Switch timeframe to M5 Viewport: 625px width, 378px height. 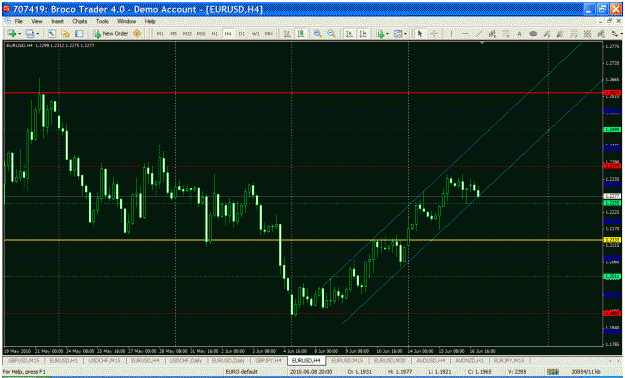173,34
